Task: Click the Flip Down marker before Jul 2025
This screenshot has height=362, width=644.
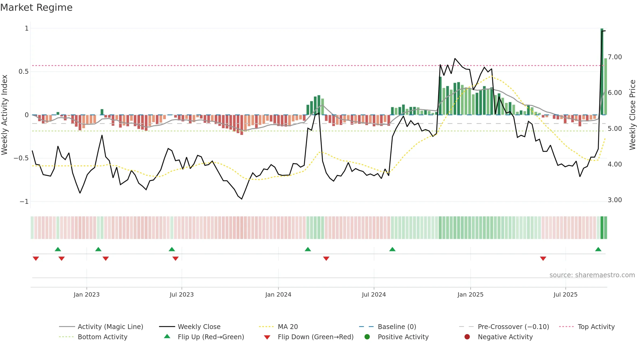Action: (x=543, y=258)
